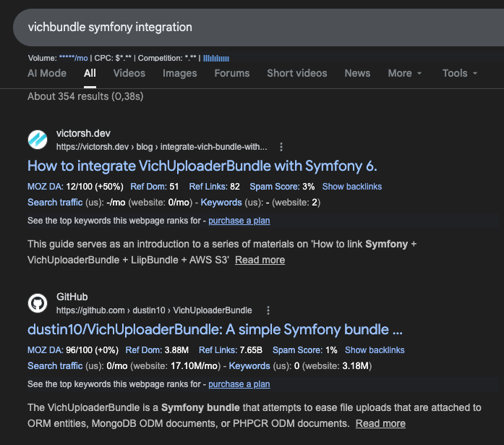Expand the Tools dropdown
504x445 pixels.
(460, 73)
